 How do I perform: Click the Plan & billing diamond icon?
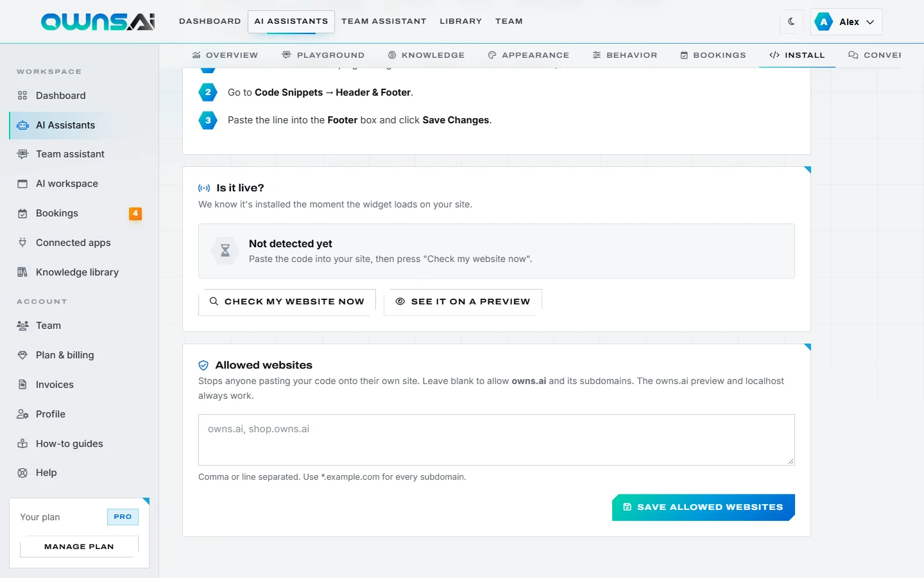(22, 355)
